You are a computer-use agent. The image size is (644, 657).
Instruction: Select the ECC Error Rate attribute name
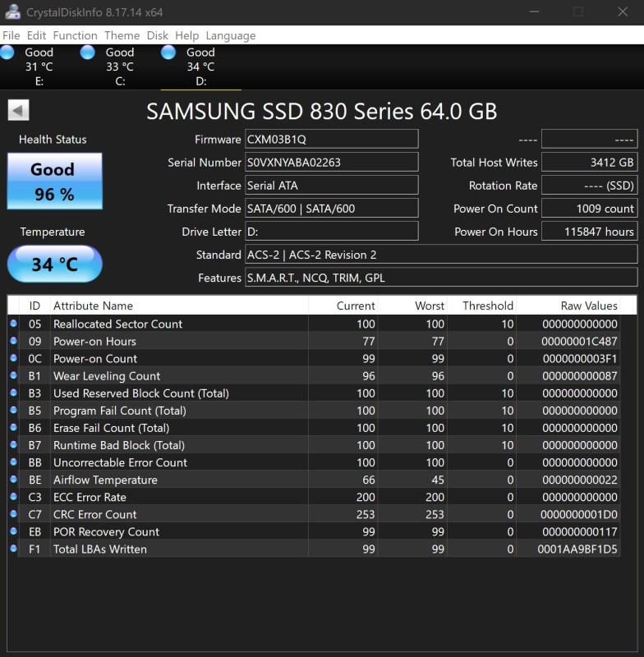click(x=90, y=497)
